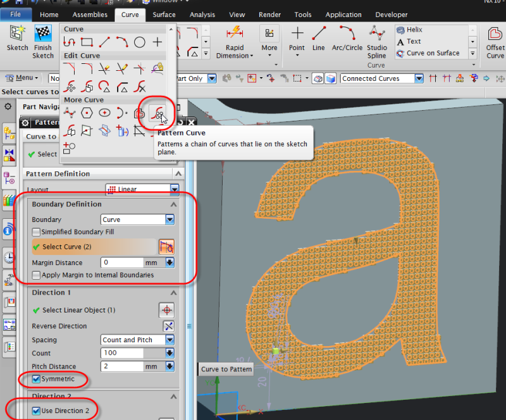Select the Circle icon in Curve gallery
The height and width of the screenshot is (420, 506).
(139, 42)
